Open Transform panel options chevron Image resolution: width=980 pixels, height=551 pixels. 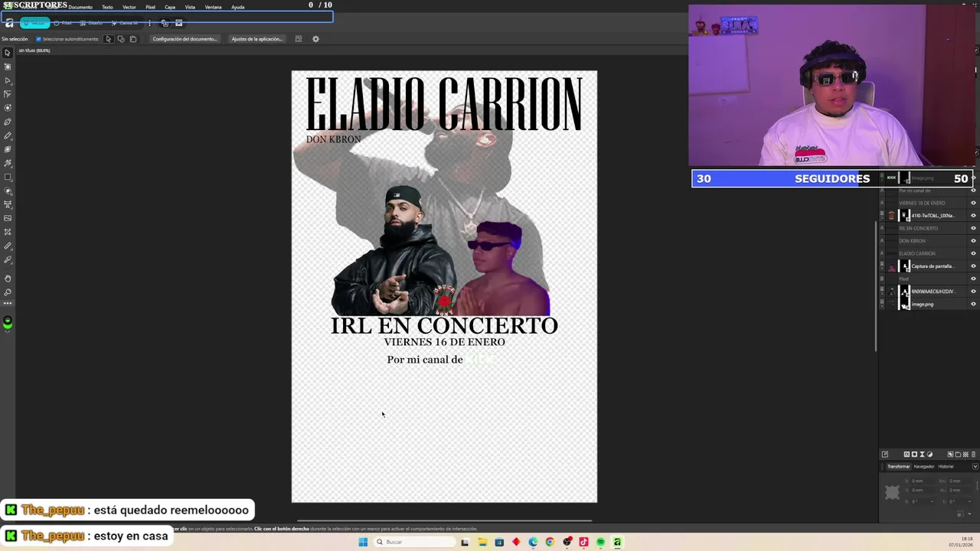point(975,466)
